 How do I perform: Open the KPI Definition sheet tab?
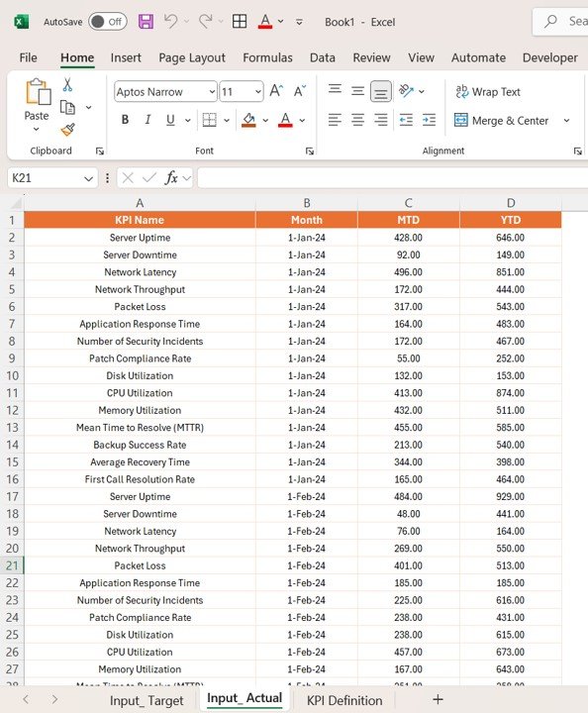pyautogui.click(x=344, y=700)
